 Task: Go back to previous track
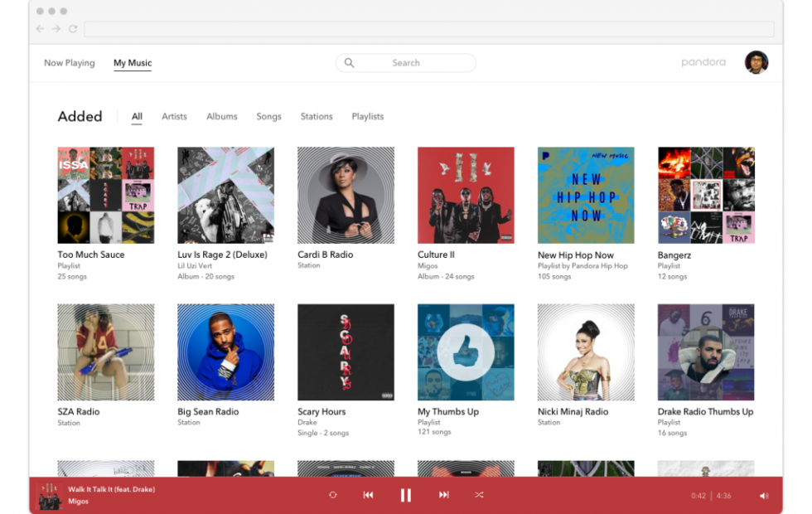[x=368, y=495]
